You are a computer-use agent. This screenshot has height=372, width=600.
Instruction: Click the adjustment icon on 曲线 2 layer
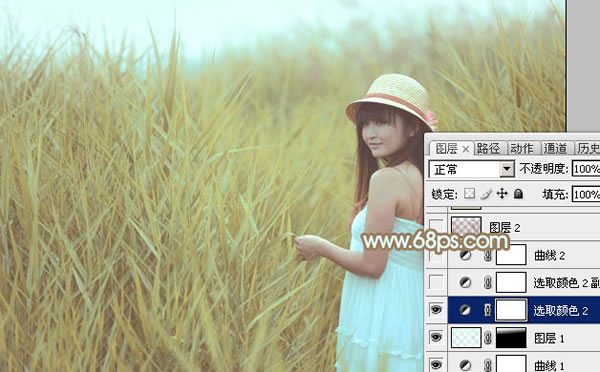(465, 256)
